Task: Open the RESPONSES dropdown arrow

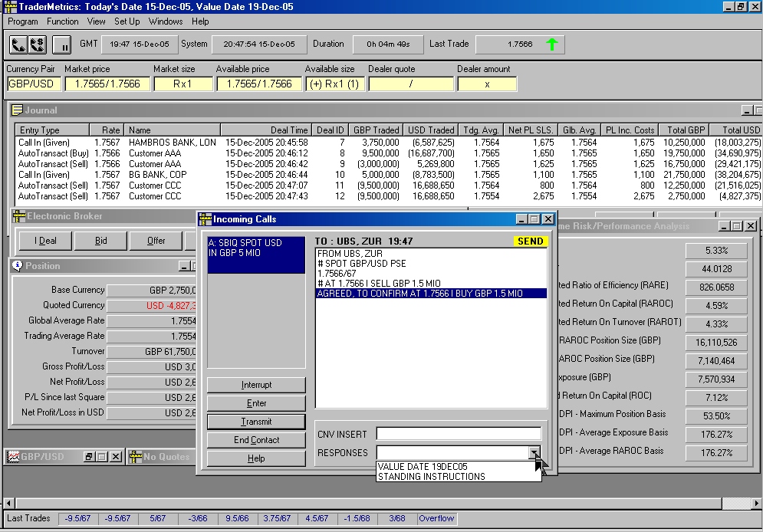Action: click(534, 453)
